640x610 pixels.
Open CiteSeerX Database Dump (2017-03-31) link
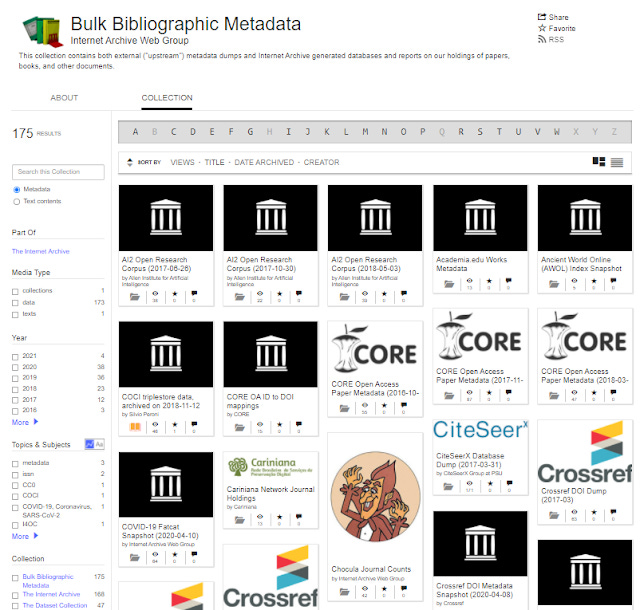click(470, 460)
